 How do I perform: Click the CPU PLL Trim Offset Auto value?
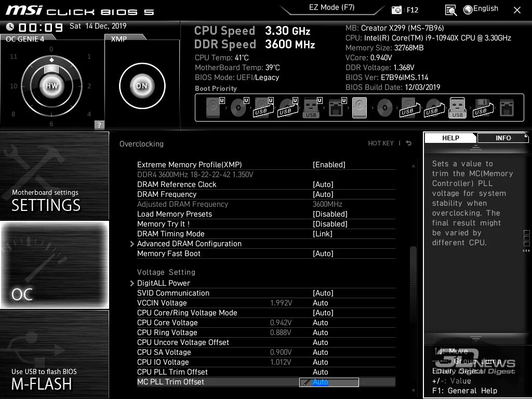click(x=320, y=372)
